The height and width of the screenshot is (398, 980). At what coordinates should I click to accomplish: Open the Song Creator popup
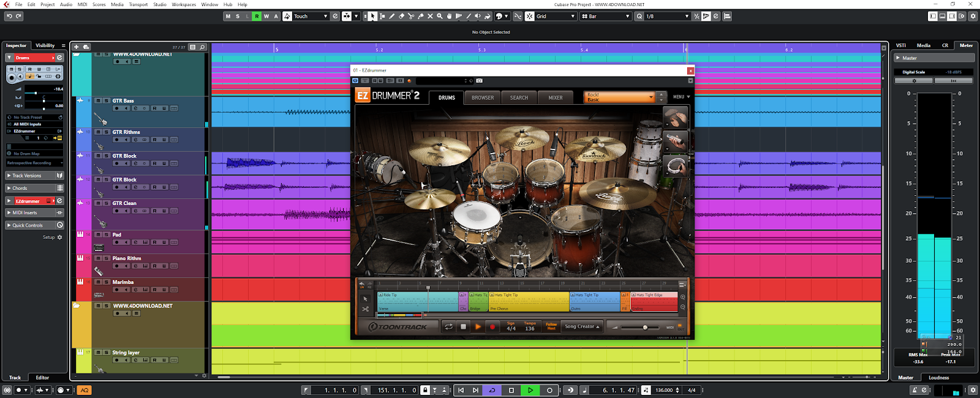pyautogui.click(x=582, y=326)
